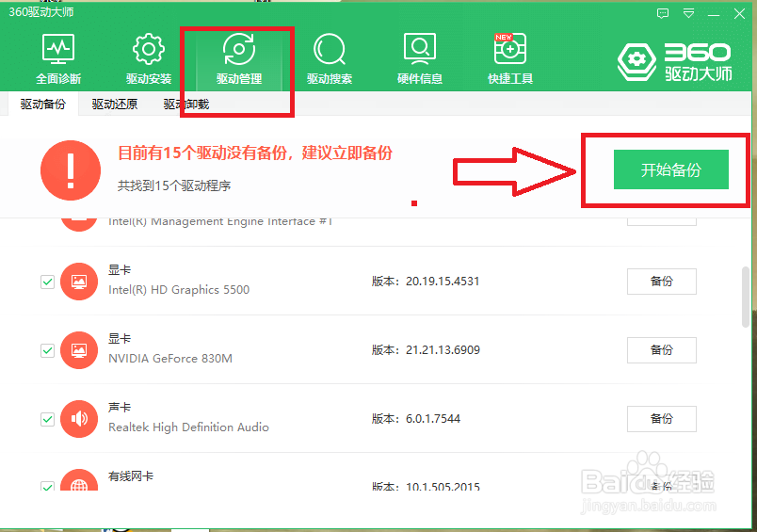The image size is (757, 532).
Task: Select the 共找到15个驱动程序 status text
Action: click(174, 185)
